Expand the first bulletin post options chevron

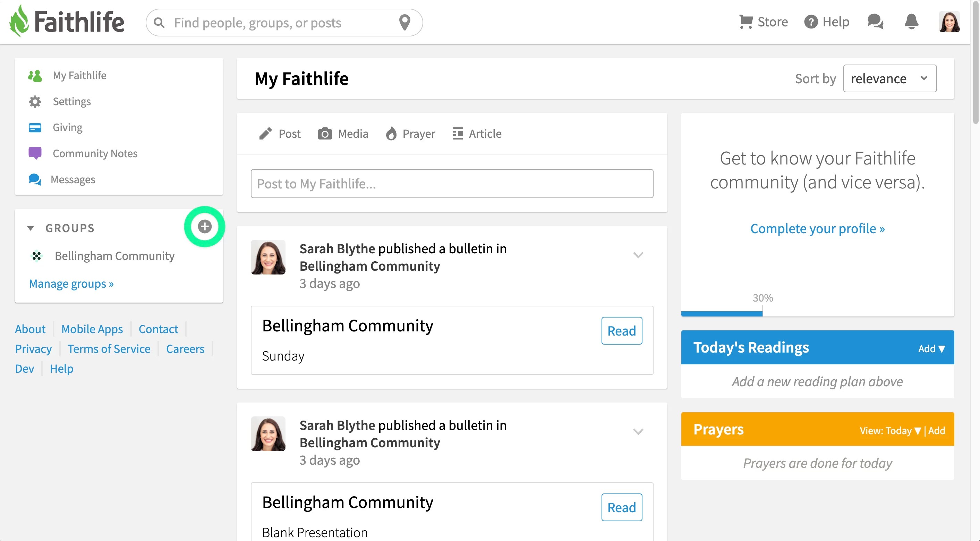coord(638,255)
